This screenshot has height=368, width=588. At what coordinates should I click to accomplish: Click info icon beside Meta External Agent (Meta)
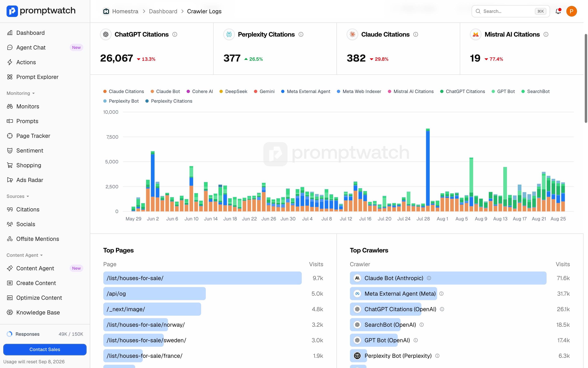441,294
